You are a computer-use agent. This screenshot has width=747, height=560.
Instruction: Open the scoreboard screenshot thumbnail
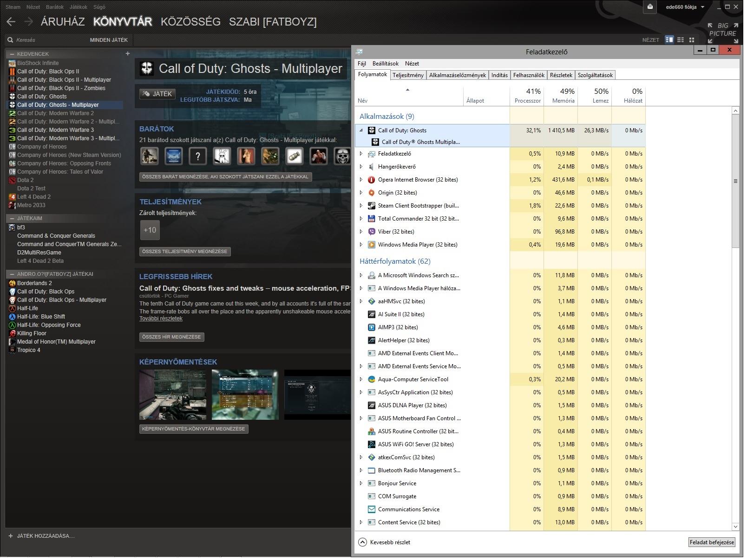[x=245, y=395]
